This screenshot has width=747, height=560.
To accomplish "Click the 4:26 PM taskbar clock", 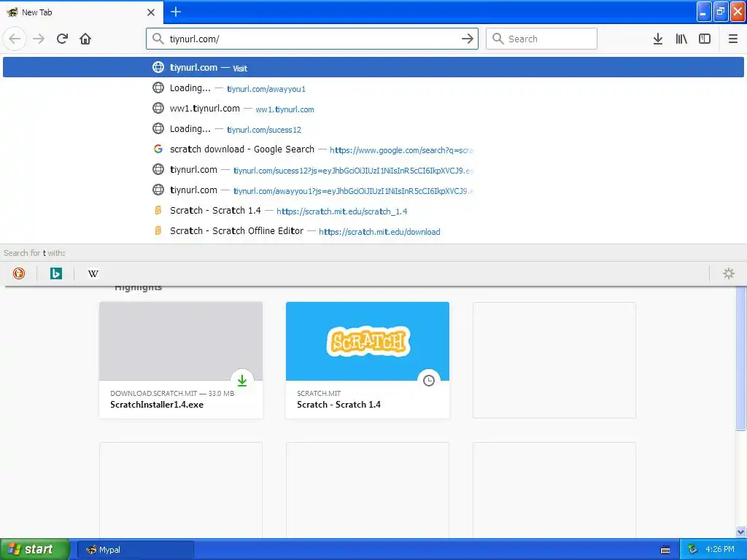I will point(720,550).
